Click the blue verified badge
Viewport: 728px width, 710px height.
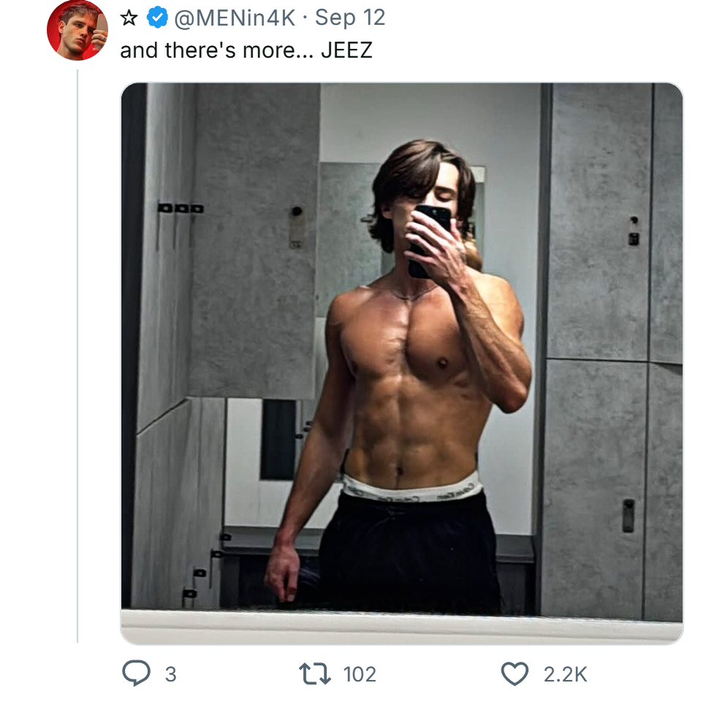pos(157,18)
